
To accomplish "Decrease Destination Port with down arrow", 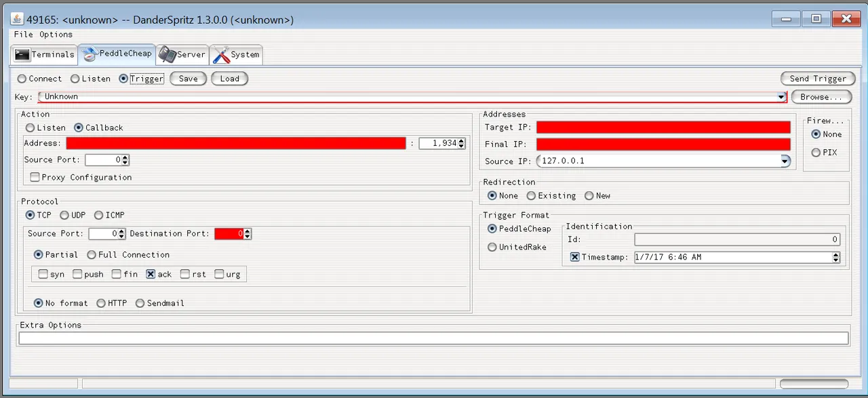I will (x=248, y=237).
